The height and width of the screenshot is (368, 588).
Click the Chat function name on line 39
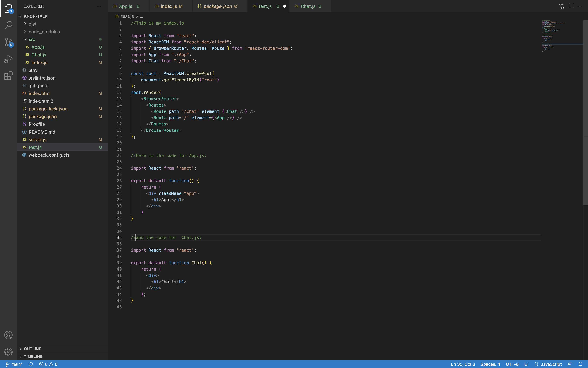click(196, 263)
